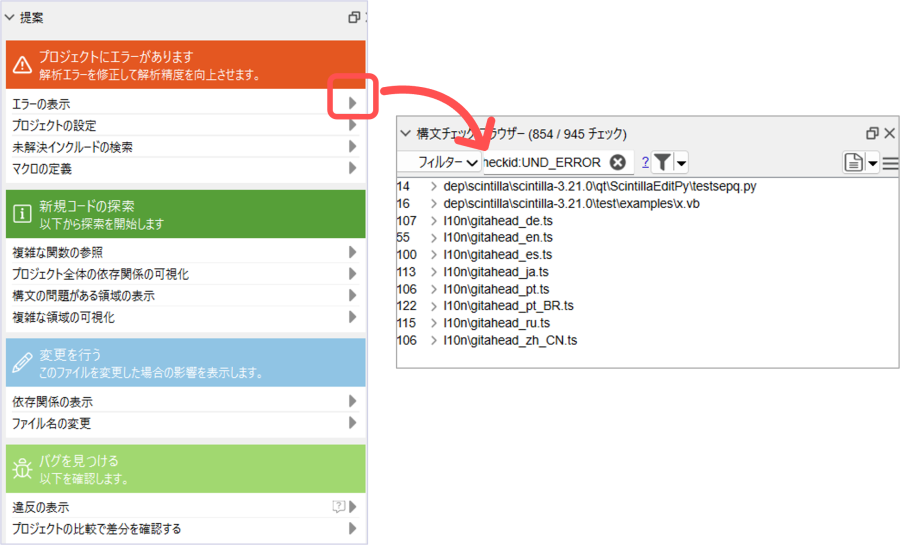Click arrow next to プロジェクトの設定
The height and width of the screenshot is (545, 900).
point(352,125)
